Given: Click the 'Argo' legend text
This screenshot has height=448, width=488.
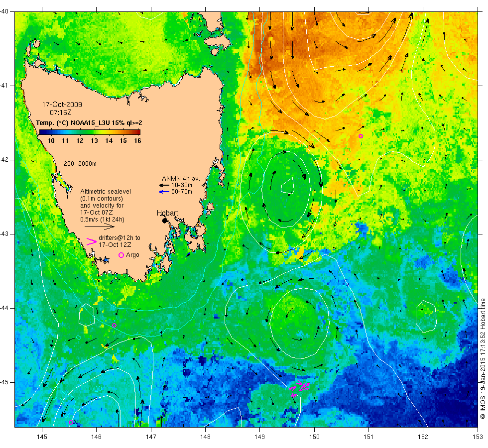Looking at the screenshot, I should point(132,255).
